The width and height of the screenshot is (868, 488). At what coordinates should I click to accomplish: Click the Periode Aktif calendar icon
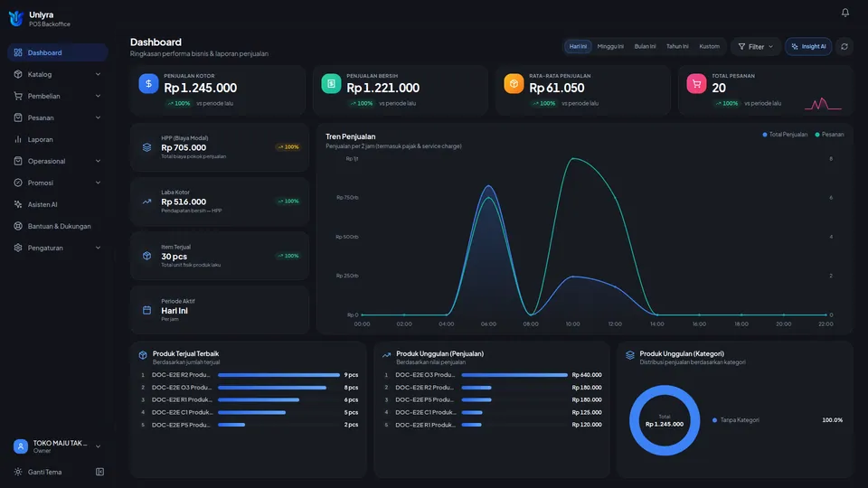point(146,310)
